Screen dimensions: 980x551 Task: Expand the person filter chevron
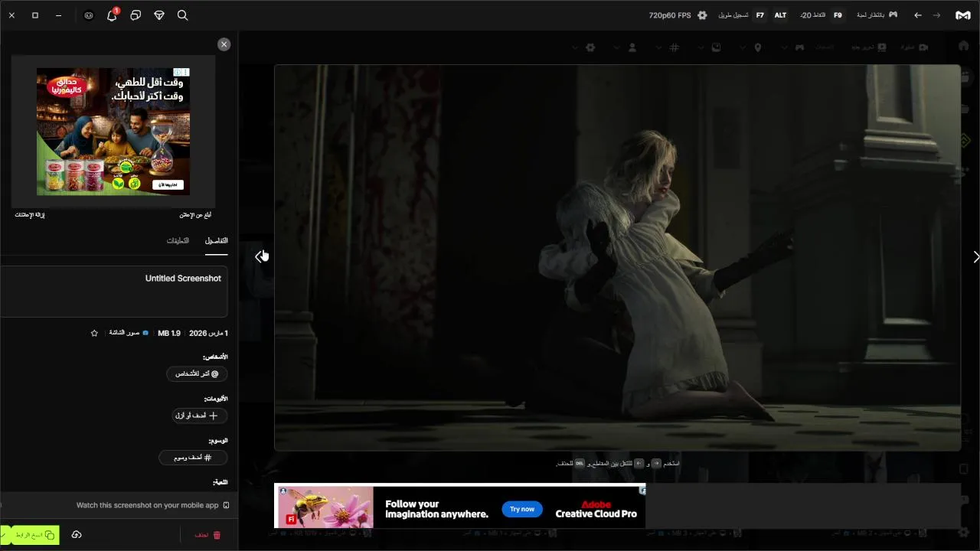(616, 47)
